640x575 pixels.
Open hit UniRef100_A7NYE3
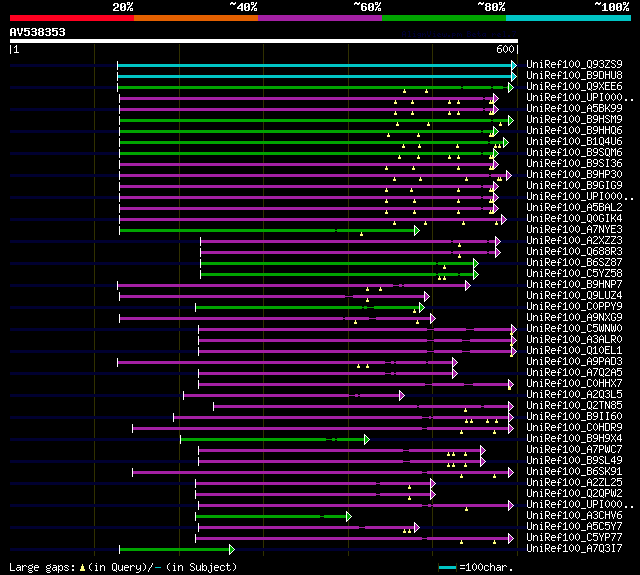point(574,230)
